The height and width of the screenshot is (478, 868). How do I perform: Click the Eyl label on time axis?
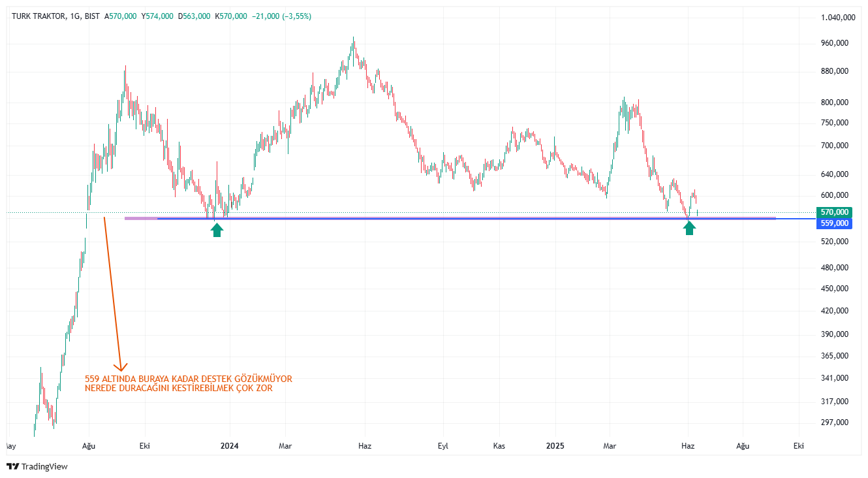tap(443, 446)
